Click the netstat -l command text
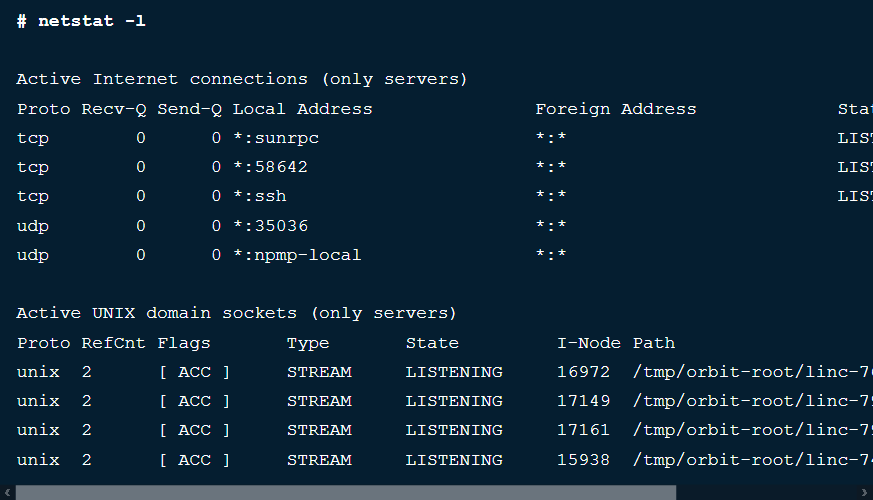 pyautogui.click(x=92, y=21)
